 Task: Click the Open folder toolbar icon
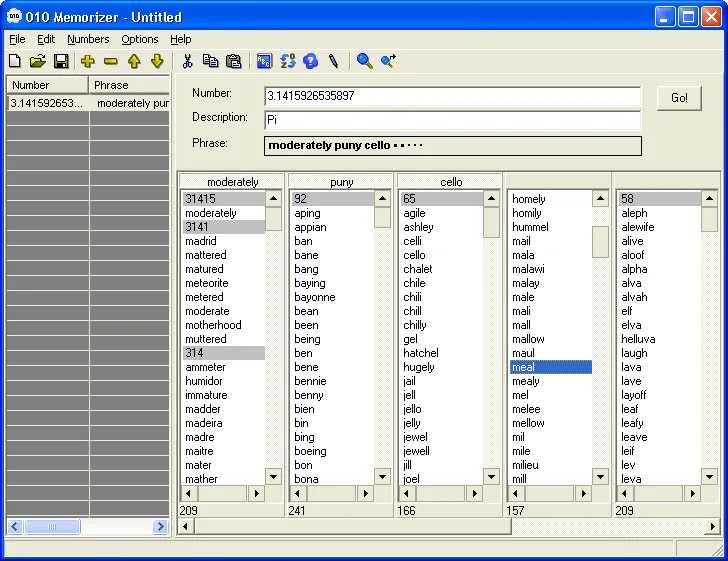[38, 62]
